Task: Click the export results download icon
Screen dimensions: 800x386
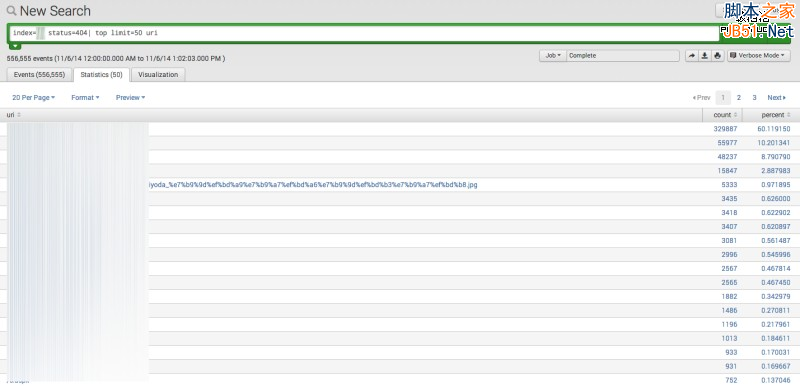Action: pyautogui.click(x=704, y=56)
